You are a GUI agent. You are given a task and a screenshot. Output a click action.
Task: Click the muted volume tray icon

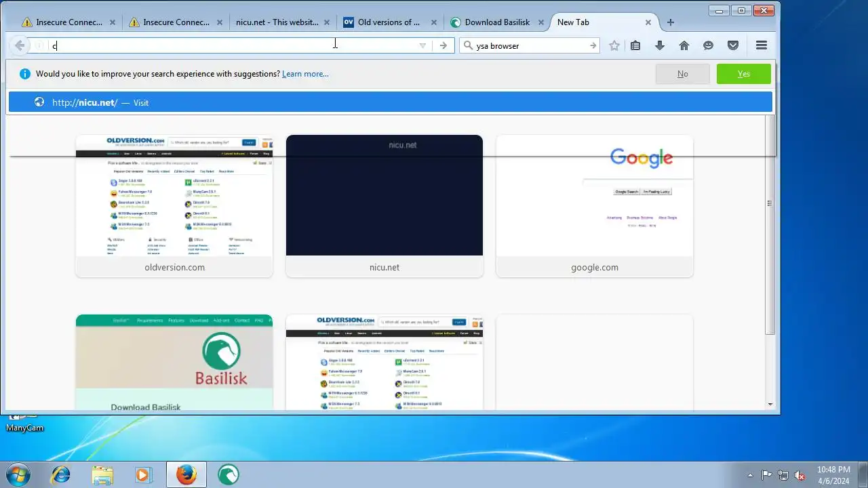pos(800,475)
